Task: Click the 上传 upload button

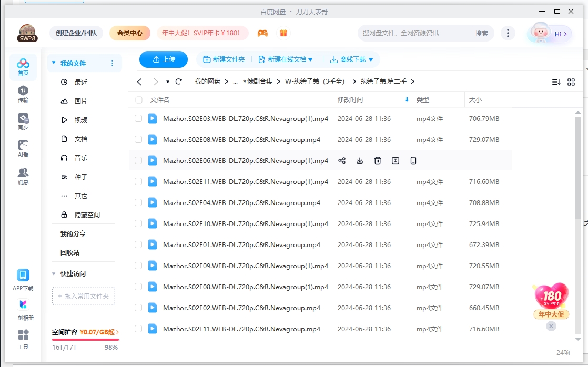Action: coord(164,59)
